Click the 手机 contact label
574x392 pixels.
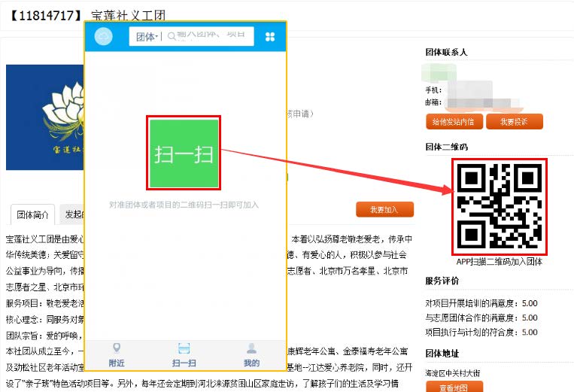(433, 90)
